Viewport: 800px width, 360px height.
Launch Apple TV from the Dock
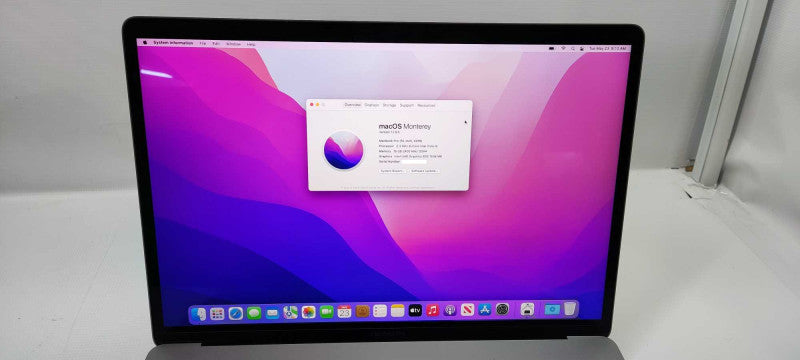point(415,310)
